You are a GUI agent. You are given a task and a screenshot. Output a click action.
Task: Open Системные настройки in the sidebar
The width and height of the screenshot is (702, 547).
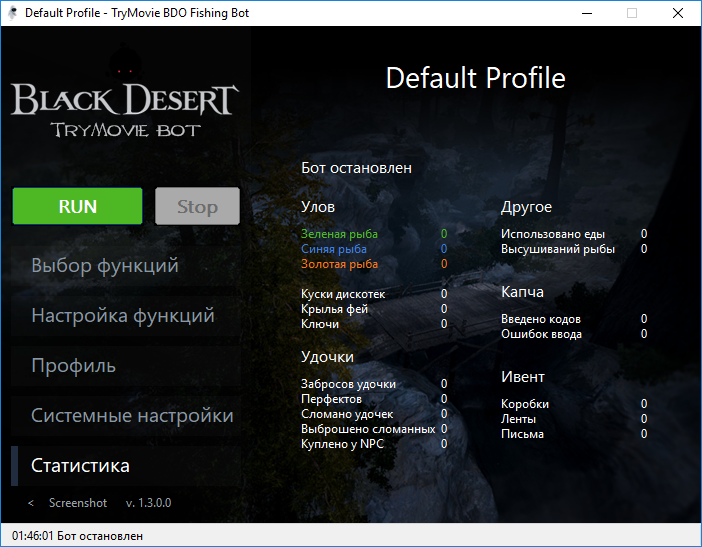click(126, 416)
